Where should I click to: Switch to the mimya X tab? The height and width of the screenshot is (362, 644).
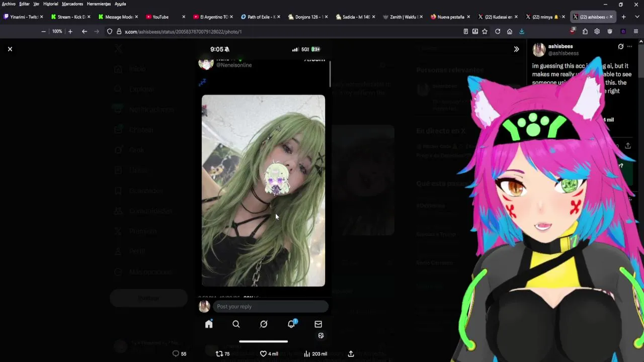pyautogui.click(x=545, y=17)
